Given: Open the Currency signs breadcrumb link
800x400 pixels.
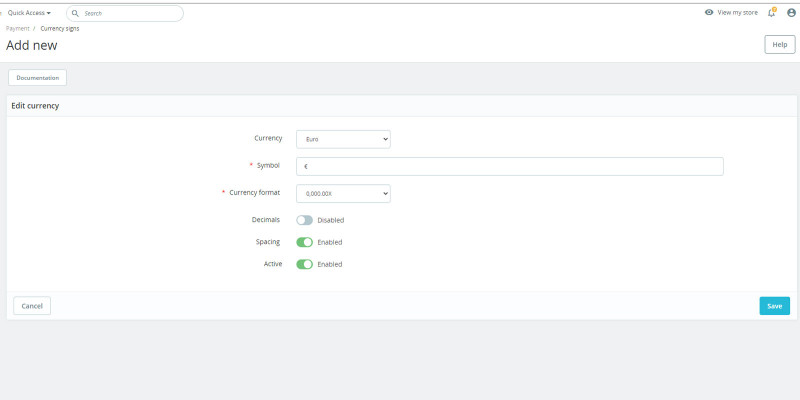Looking at the screenshot, I should (x=60, y=29).
